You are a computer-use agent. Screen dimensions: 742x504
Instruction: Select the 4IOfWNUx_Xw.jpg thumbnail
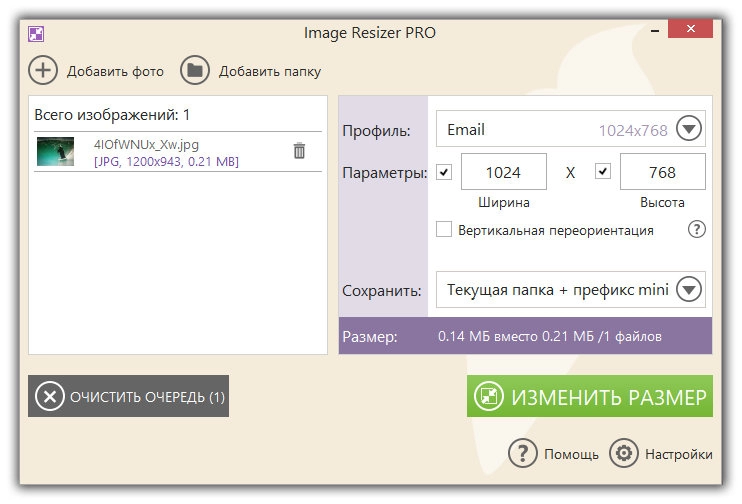(55, 151)
